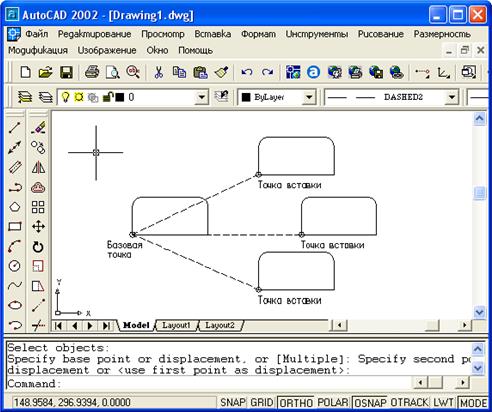492x412 pixels.
Task: Select the Erase tool
Action: tap(38, 128)
